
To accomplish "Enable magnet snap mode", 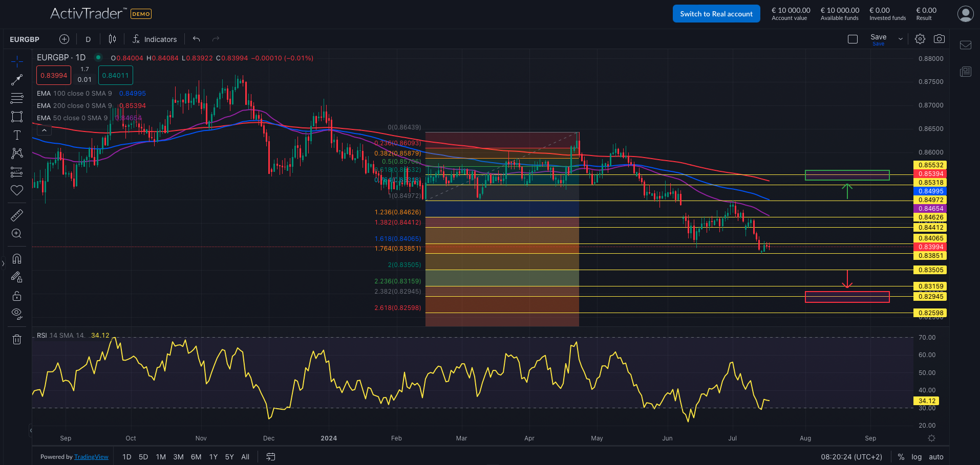I will pyautogui.click(x=17, y=259).
